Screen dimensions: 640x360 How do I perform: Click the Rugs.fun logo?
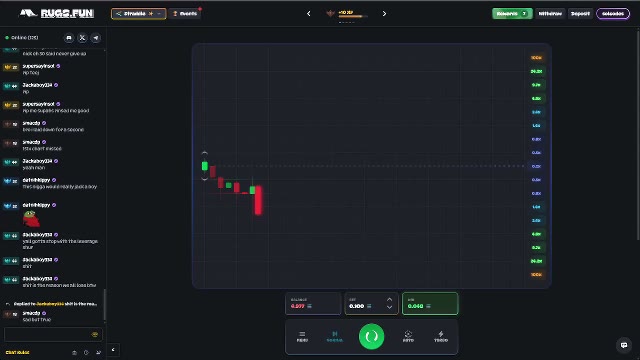(57, 13)
